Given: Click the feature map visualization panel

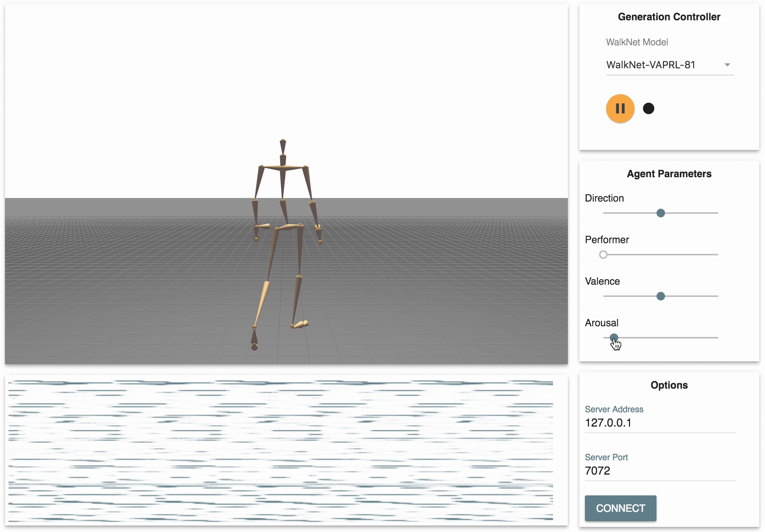Looking at the screenshot, I should [280, 451].
